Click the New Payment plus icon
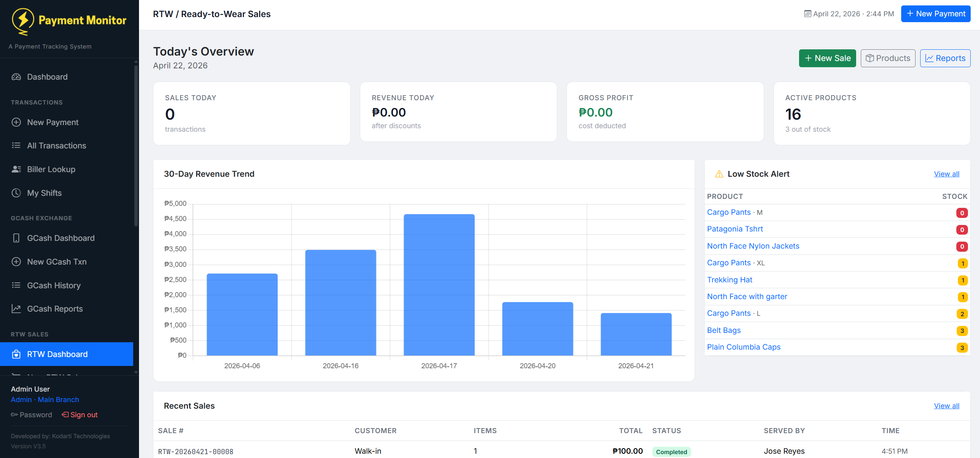 (16, 122)
